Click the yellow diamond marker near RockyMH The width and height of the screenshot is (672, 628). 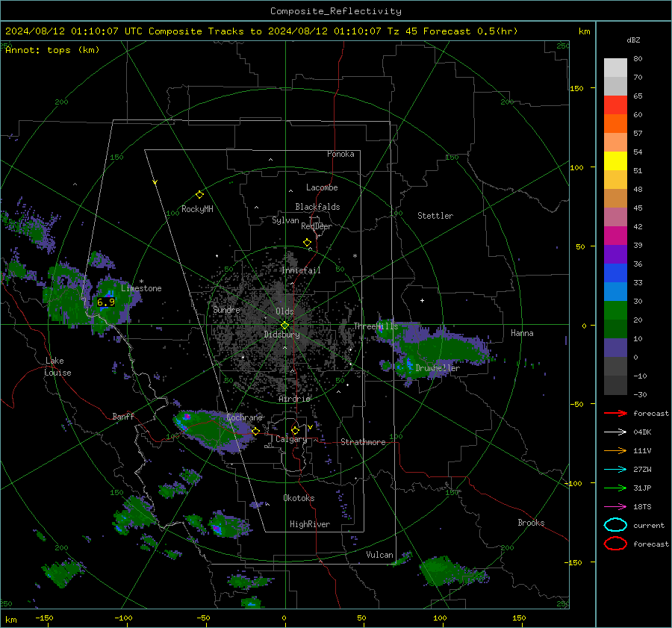pyautogui.click(x=199, y=195)
